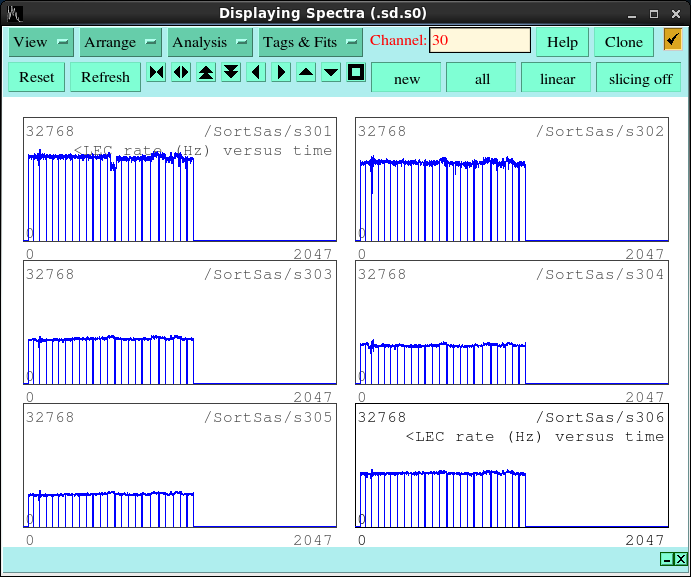691x577 pixels.
Task: Click the spectrum app icon in title bar
Action: (15, 14)
